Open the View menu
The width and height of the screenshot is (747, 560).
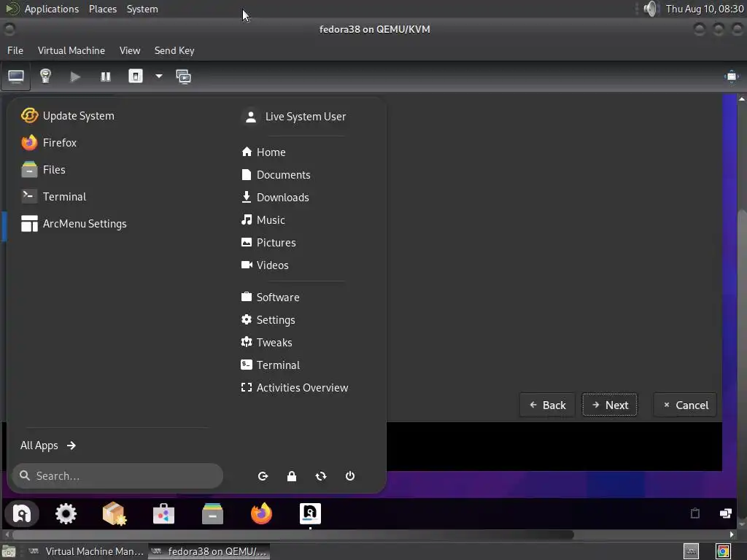pyautogui.click(x=130, y=50)
